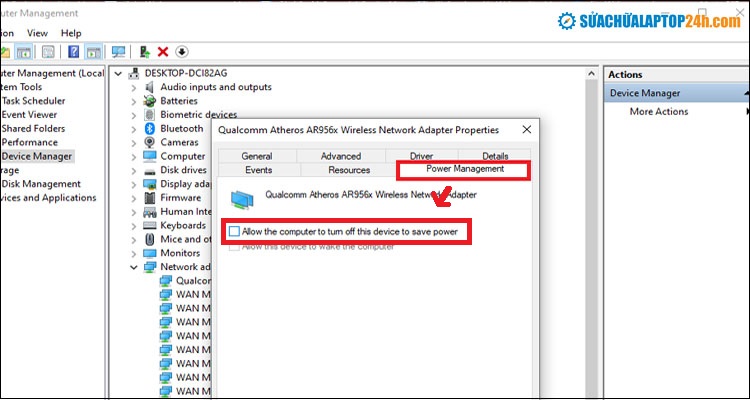Viewport: 750px width, 400px height.
Task: Click the Bluetooth category icon
Action: pos(149,129)
